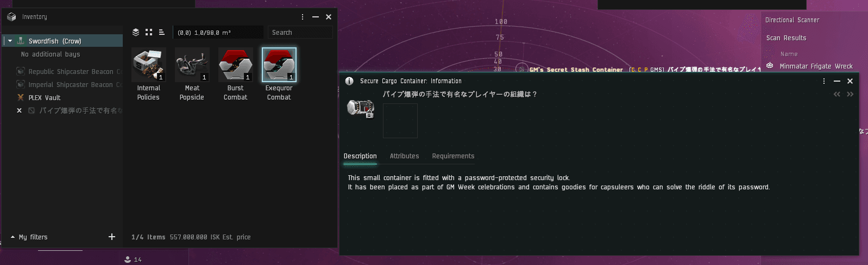Image resolution: width=868 pixels, height=265 pixels.
Task: Select the Exequror Combat item
Action: tap(279, 75)
